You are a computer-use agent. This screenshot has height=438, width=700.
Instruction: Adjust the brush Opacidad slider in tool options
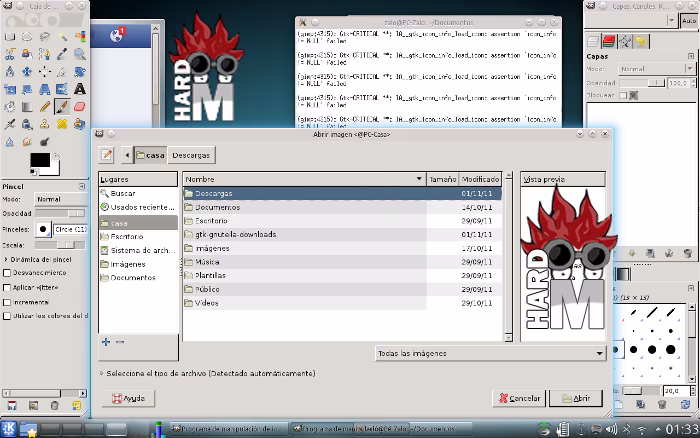(x=60, y=213)
